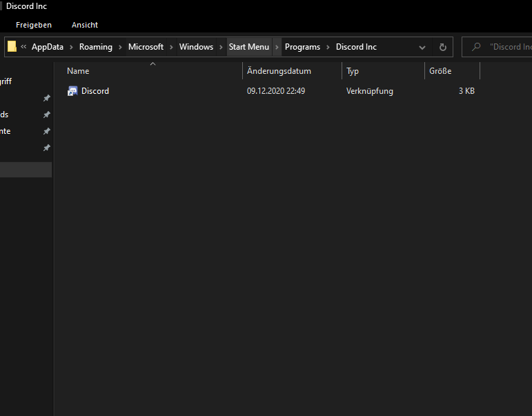Click the search magnifier icon

coord(476,47)
